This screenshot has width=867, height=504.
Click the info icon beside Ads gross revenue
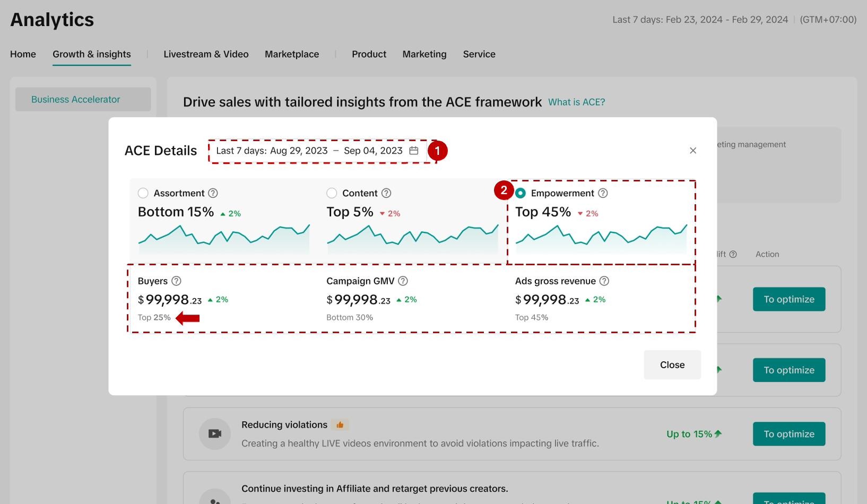604,281
